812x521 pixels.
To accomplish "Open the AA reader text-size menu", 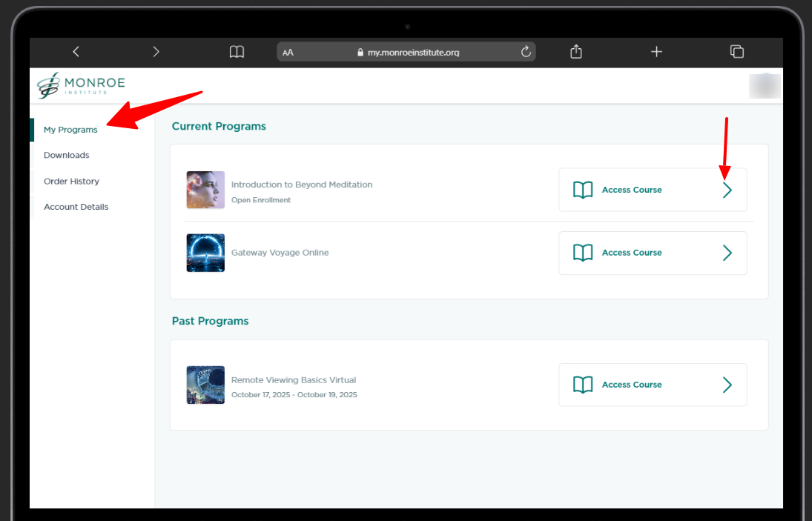I will 288,53.
